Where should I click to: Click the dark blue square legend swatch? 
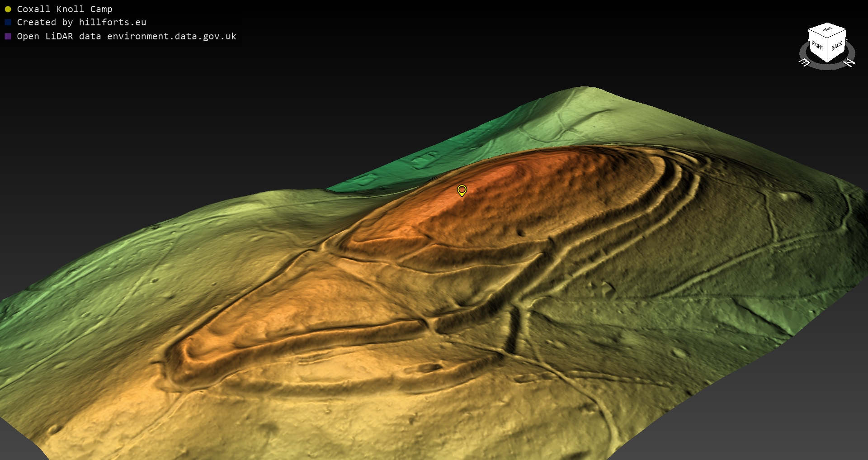click(x=8, y=22)
